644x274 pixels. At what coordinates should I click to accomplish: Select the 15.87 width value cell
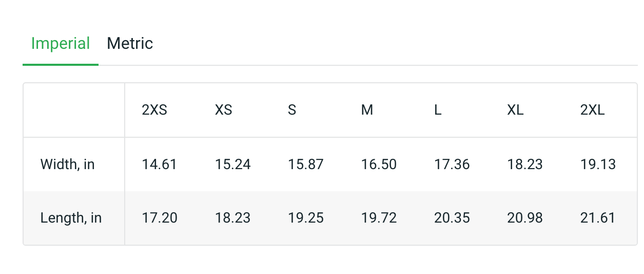pyautogui.click(x=306, y=165)
